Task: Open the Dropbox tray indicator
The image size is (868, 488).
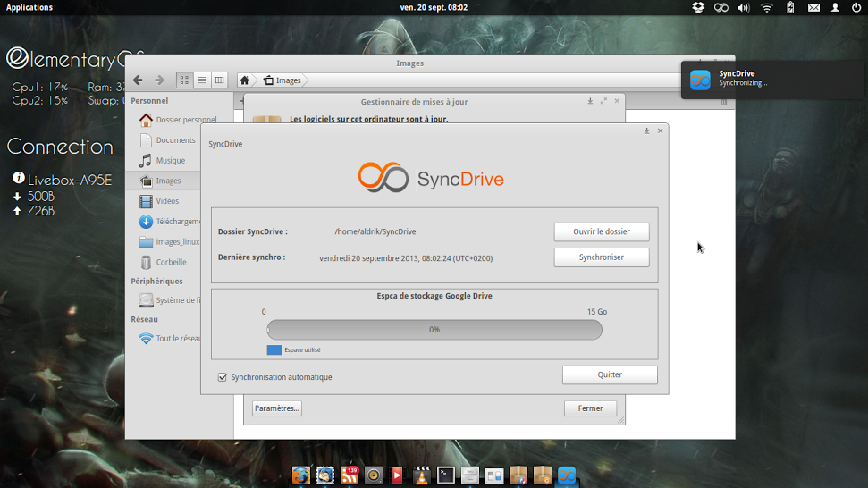Action: coord(698,7)
